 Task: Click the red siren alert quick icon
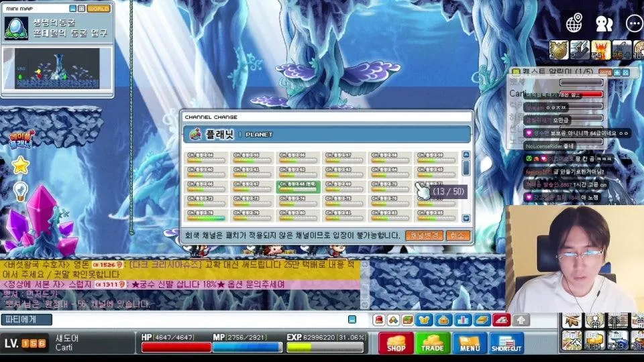(x=379, y=320)
